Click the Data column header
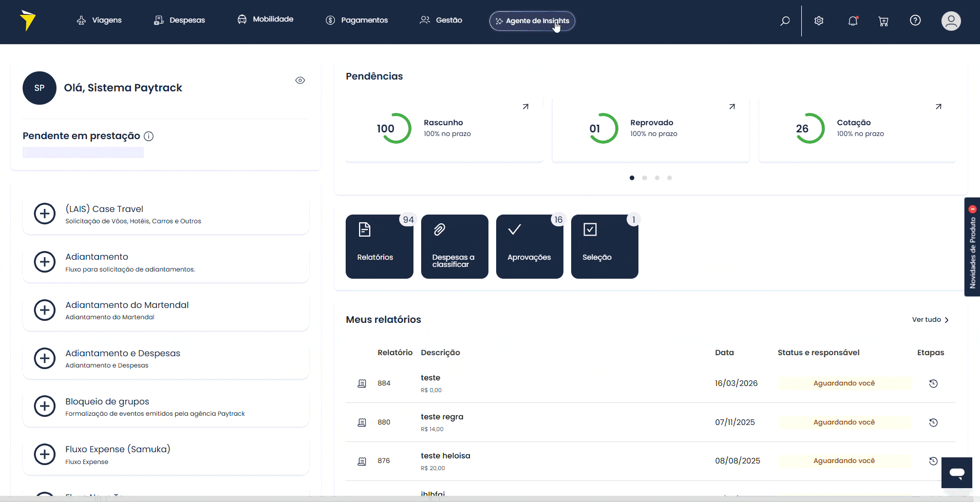Image resolution: width=980 pixels, height=502 pixels. coord(724,353)
